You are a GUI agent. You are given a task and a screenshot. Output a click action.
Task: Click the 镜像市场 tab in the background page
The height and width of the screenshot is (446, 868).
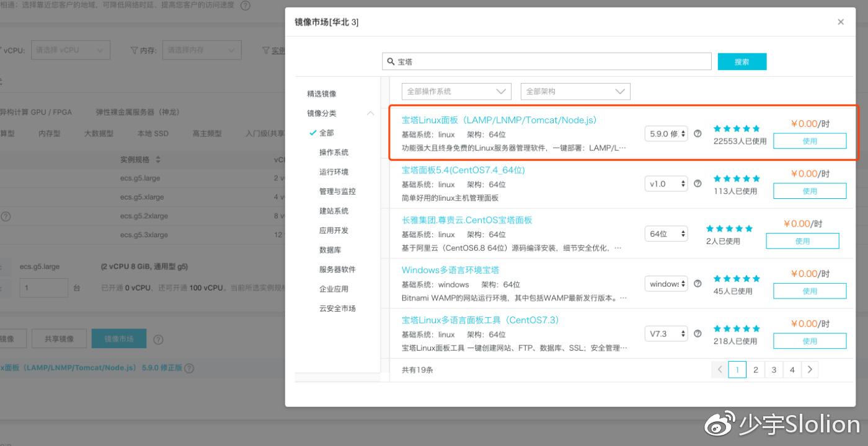click(119, 339)
